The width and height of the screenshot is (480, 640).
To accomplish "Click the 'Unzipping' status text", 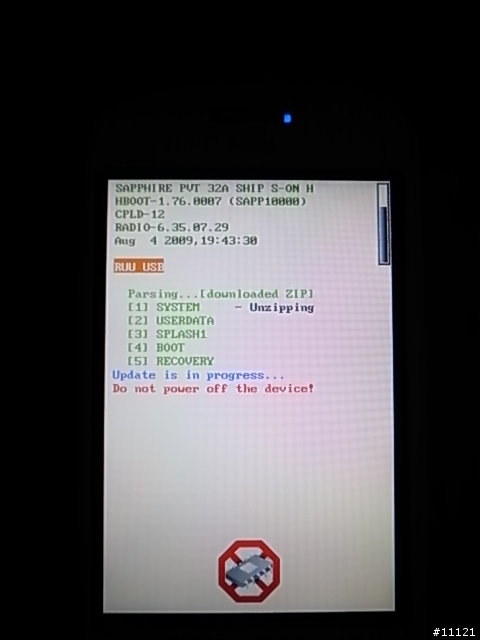I will pos(282,307).
